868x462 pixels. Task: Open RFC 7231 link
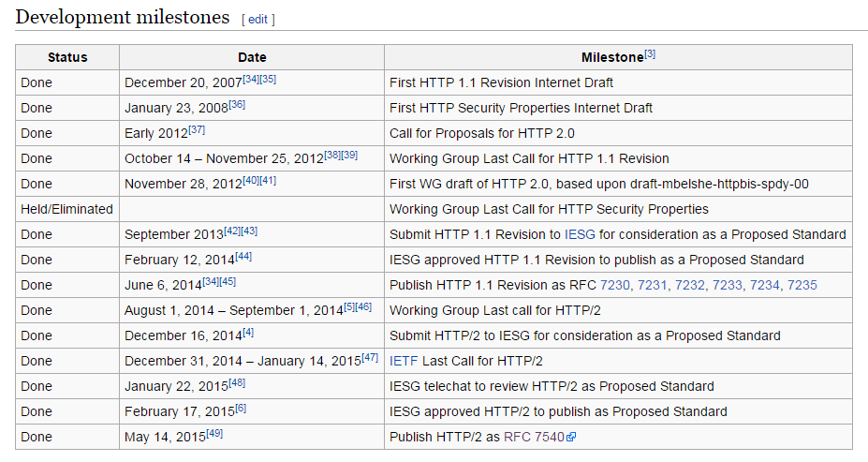click(x=652, y=285)
